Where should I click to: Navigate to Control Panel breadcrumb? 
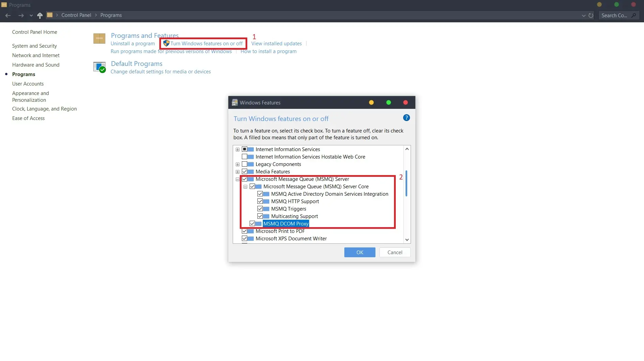pyautogui.click(x=76, y=15)
